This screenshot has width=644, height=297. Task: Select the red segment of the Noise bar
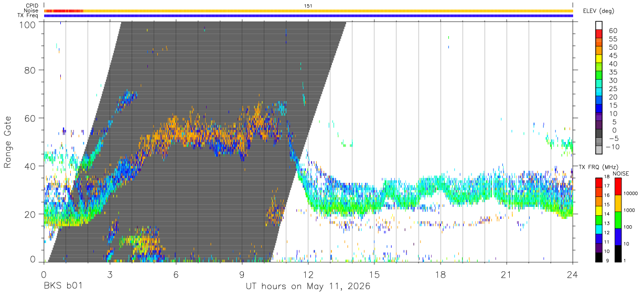pyautogui.click(x=63, y=10)
